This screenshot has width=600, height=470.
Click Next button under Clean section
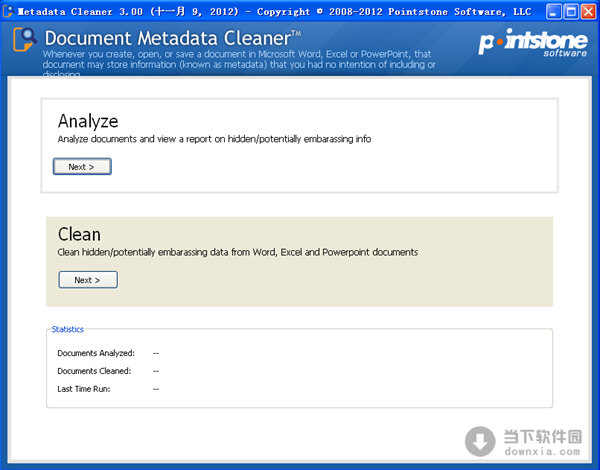click(x=88, y=280)
